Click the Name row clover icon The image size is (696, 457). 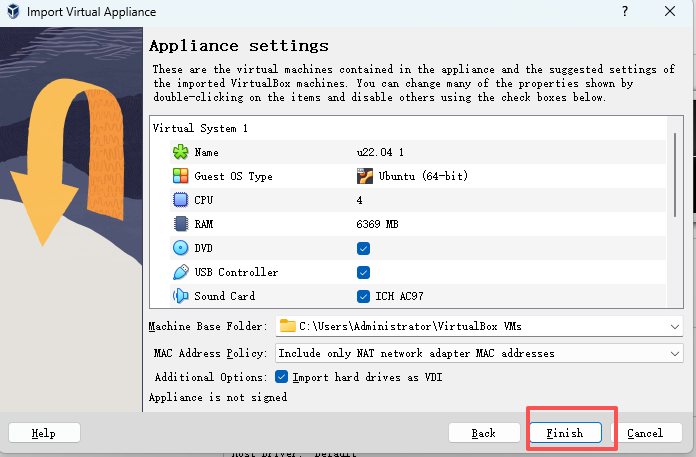tap(181, 152)
